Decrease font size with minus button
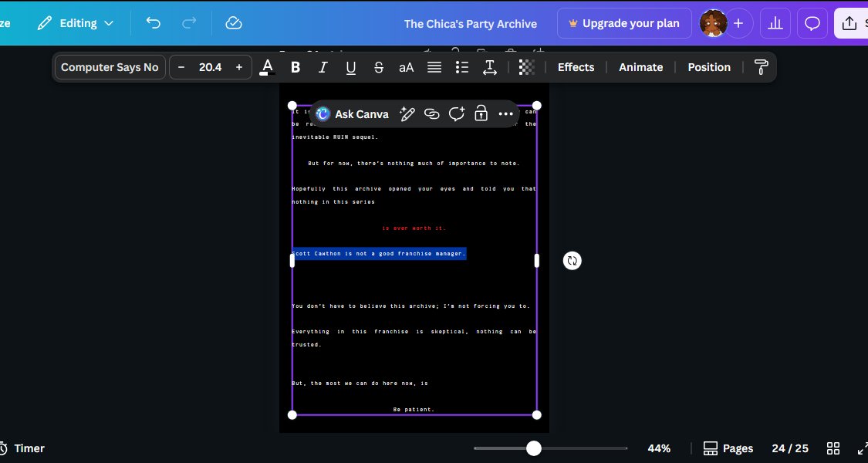 click(181, 67)
